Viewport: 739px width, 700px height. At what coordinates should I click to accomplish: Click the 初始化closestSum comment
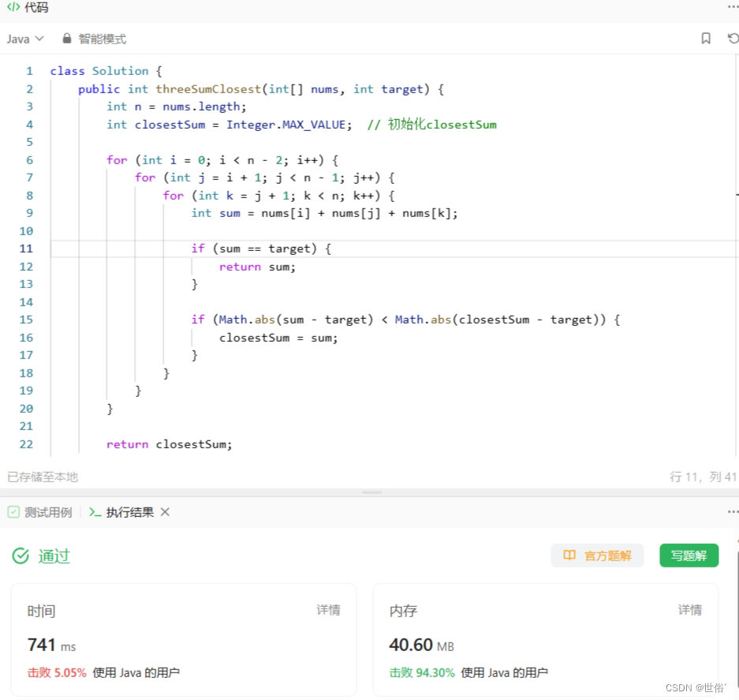[431, 125]
